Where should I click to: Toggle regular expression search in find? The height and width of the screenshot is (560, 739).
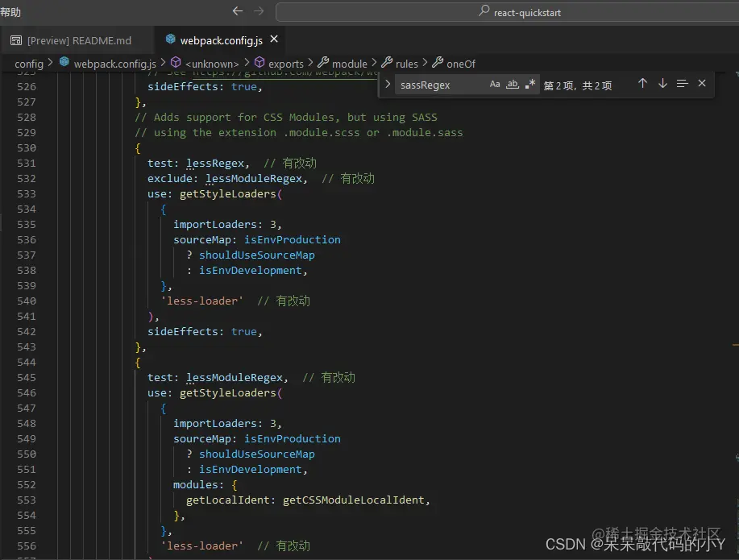pos(530,85)
